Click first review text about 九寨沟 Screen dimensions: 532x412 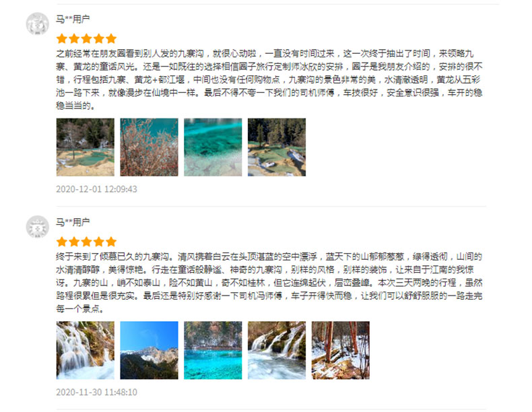[x=269, y=79]
